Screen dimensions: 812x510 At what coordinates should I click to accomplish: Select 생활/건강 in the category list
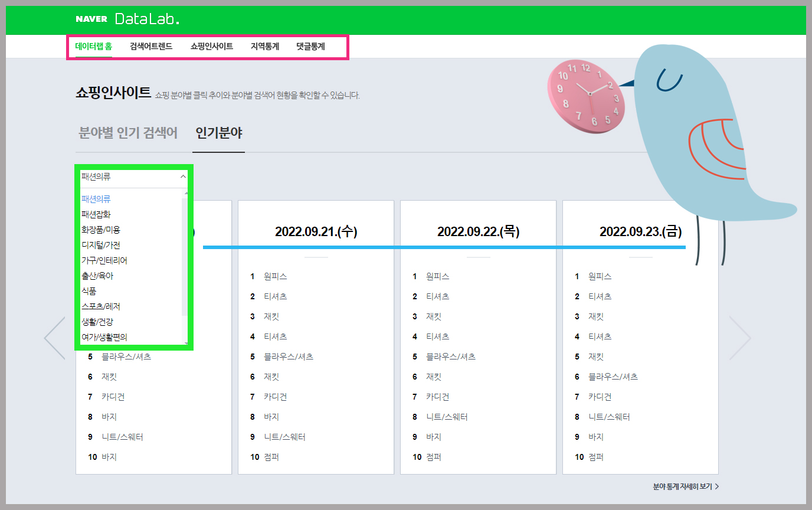(x=97, y=322)
